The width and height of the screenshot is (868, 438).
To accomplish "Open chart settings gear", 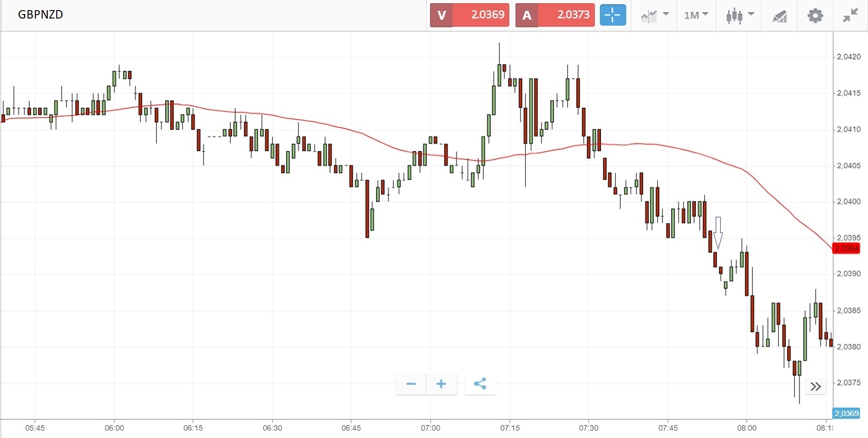I will (x=815, y=15).
